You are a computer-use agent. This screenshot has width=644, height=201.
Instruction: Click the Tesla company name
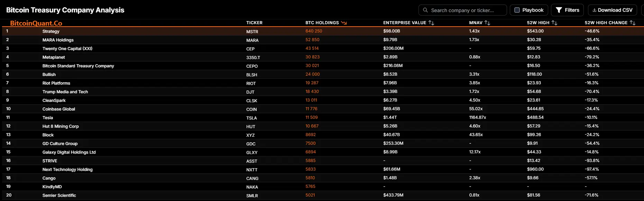click(48, 118)
